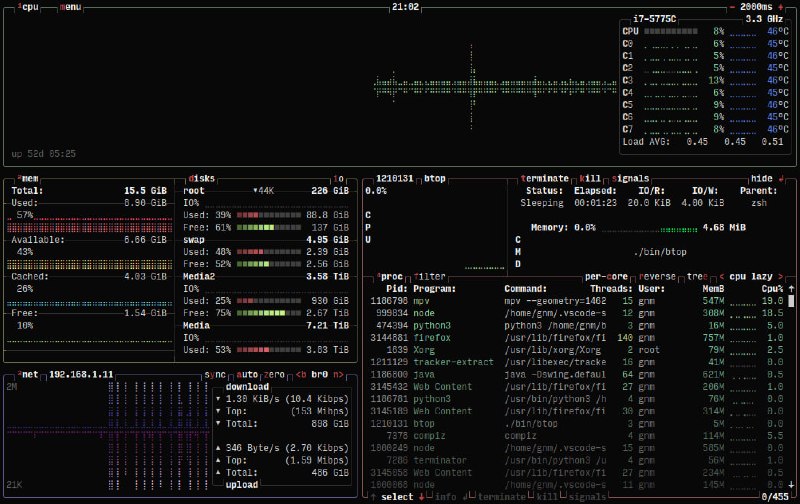Select the compiz process row

pos(577,436)
